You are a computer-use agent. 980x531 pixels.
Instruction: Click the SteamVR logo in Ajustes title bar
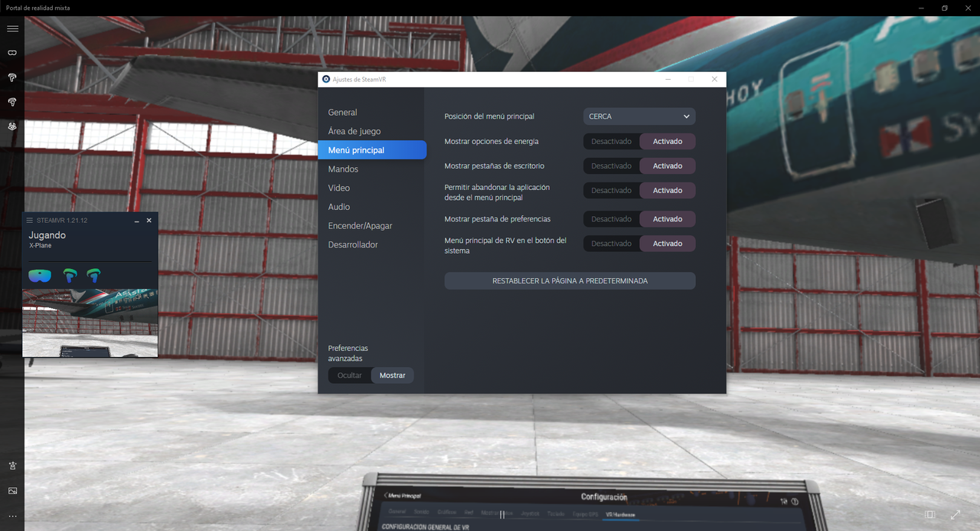(326, 79)
